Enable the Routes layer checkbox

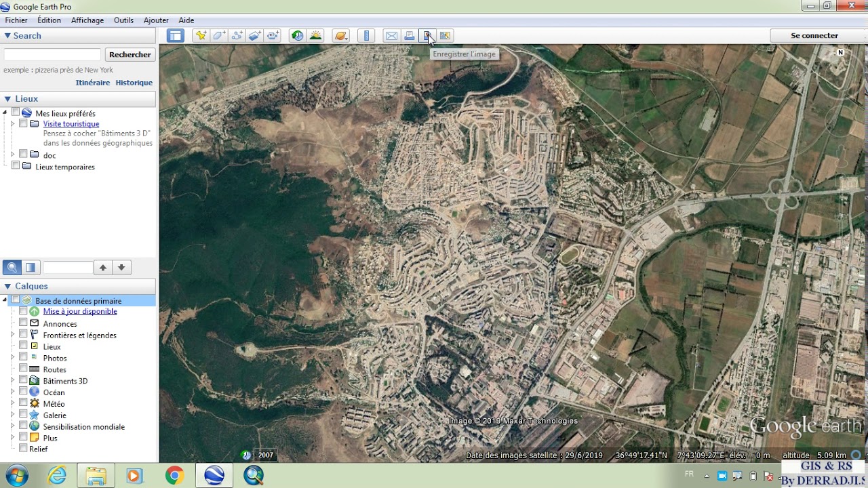click(x=23, y=369)
